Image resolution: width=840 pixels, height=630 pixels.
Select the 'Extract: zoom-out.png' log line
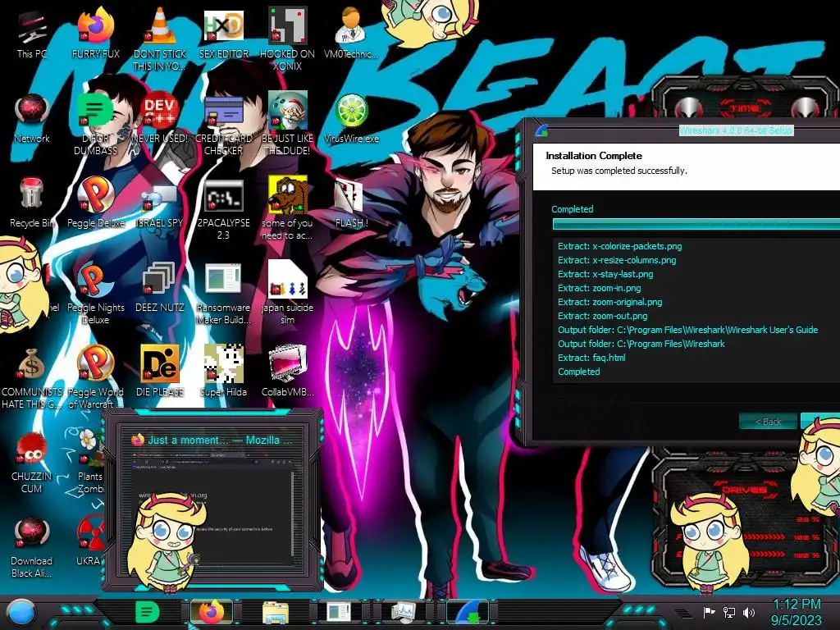pyautogui.click(x=603, y=316)
